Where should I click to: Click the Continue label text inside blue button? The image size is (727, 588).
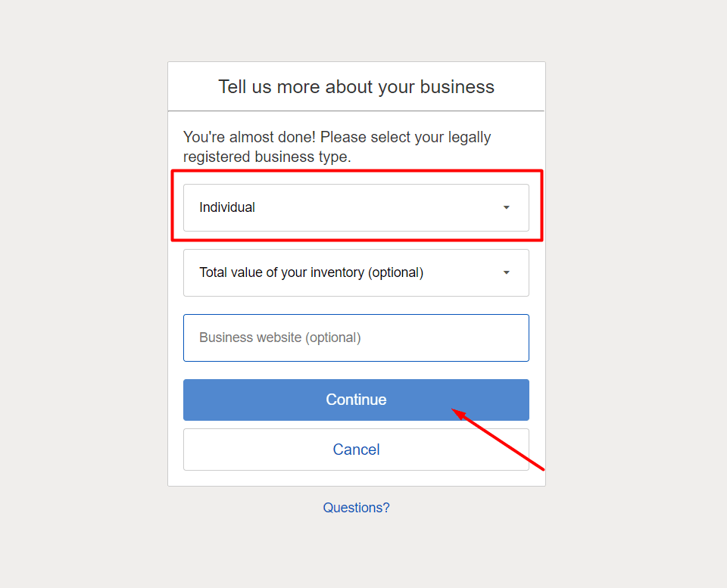pos(356,400)
